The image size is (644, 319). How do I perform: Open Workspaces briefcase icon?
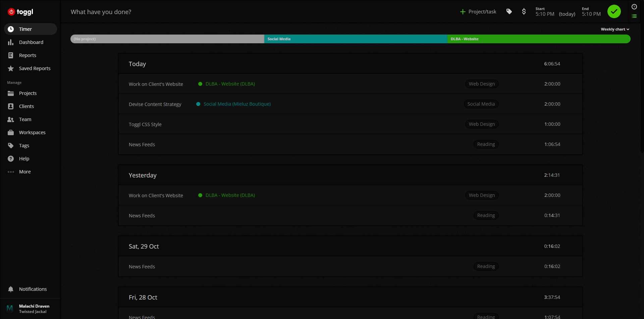[11, 132]
